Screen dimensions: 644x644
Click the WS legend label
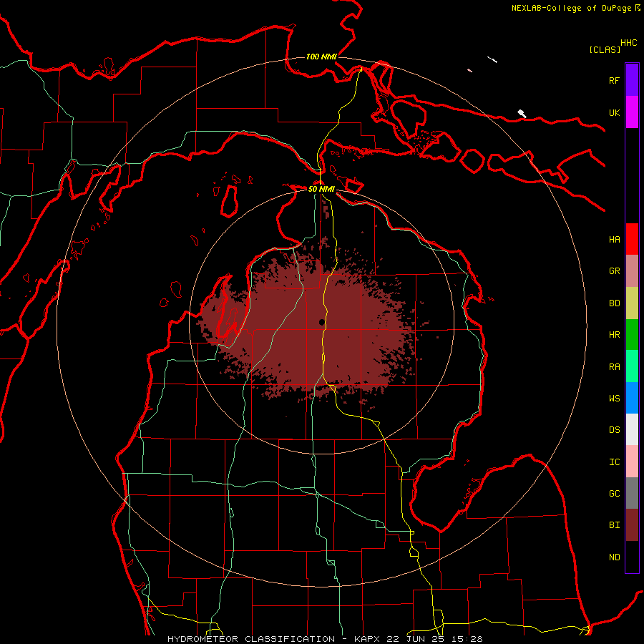click(x=614, y=398)
